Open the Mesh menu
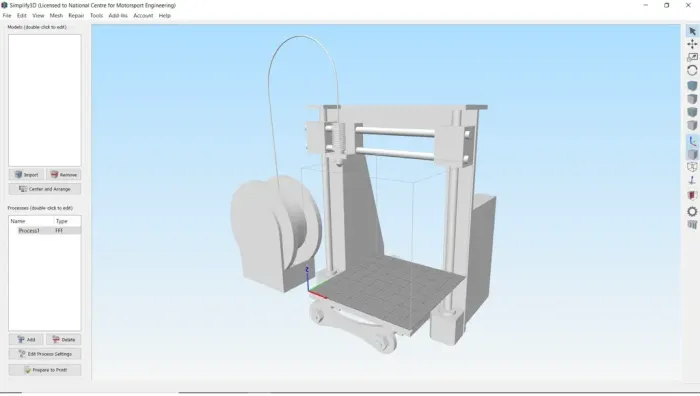Viewport: 700px width, 396px height. (56, 16)
